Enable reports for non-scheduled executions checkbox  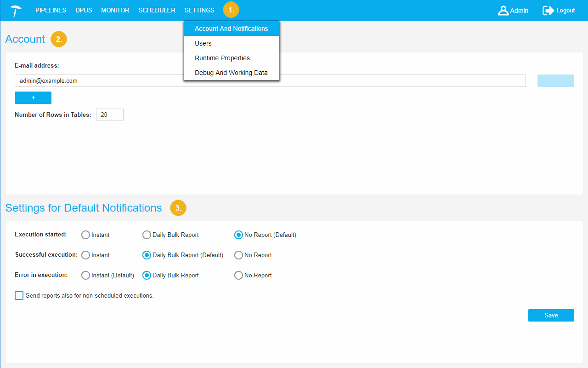(19, 296)
